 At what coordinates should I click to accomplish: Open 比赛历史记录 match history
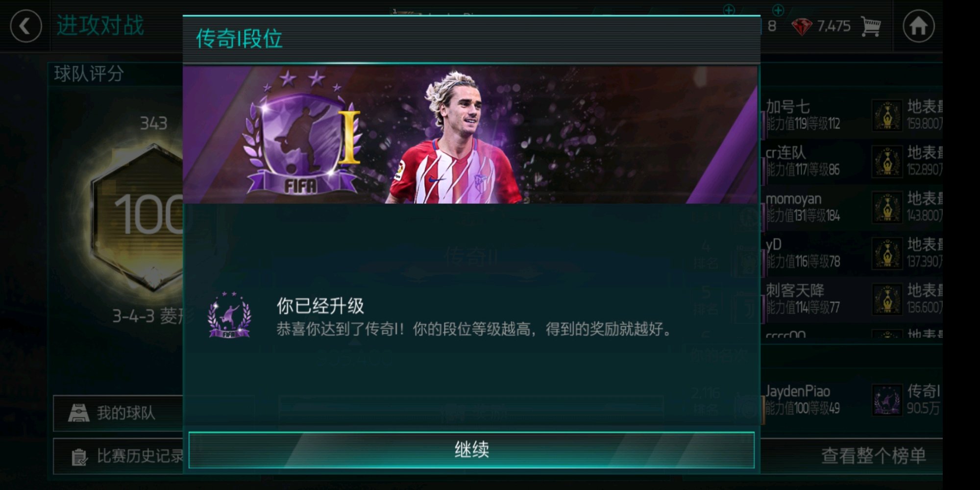click(119, 456)
